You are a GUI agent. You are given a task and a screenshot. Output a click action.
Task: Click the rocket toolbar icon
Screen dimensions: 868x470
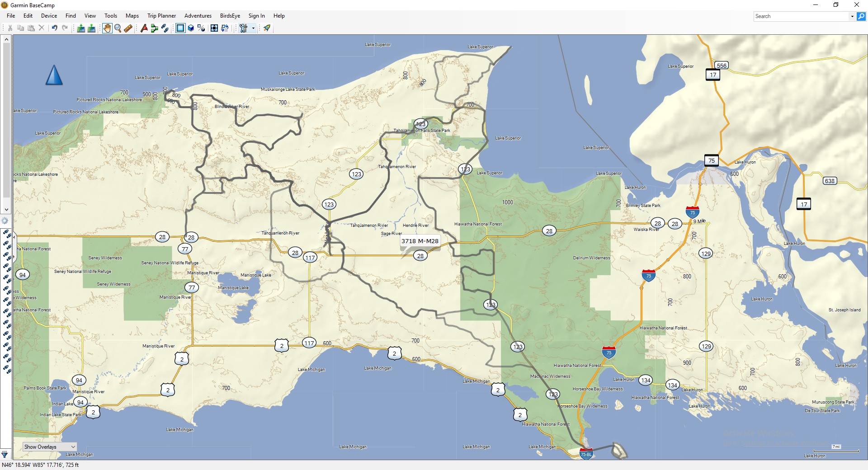[267, 28]
